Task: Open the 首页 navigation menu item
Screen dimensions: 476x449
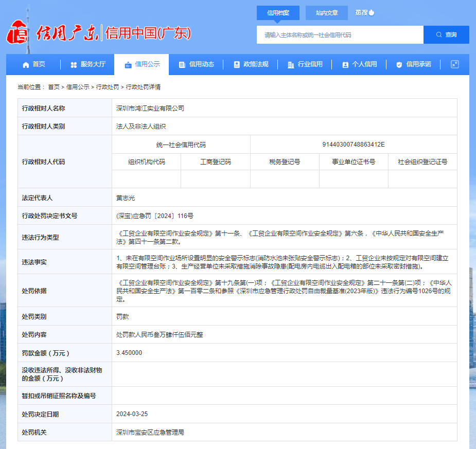Action: [34, 64]
